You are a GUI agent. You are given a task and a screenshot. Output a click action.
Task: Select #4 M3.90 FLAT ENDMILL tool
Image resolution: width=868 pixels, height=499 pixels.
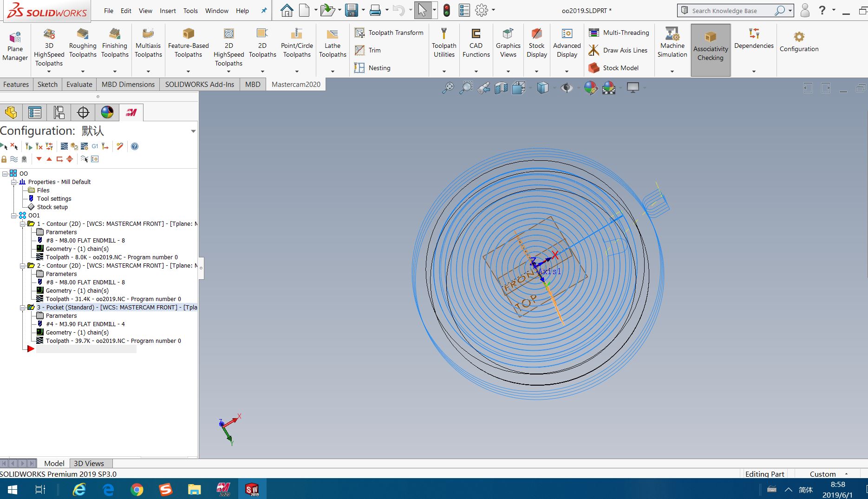coord(85,324)
